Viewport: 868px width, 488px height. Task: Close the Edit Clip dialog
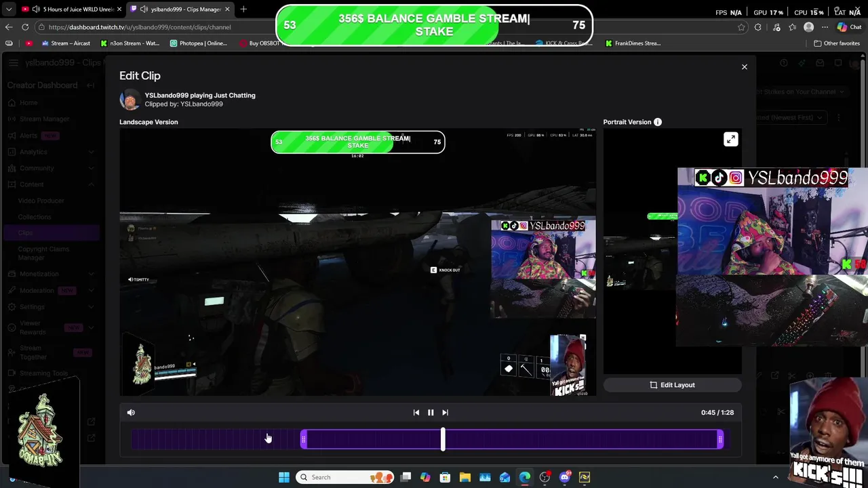point(744,66)
